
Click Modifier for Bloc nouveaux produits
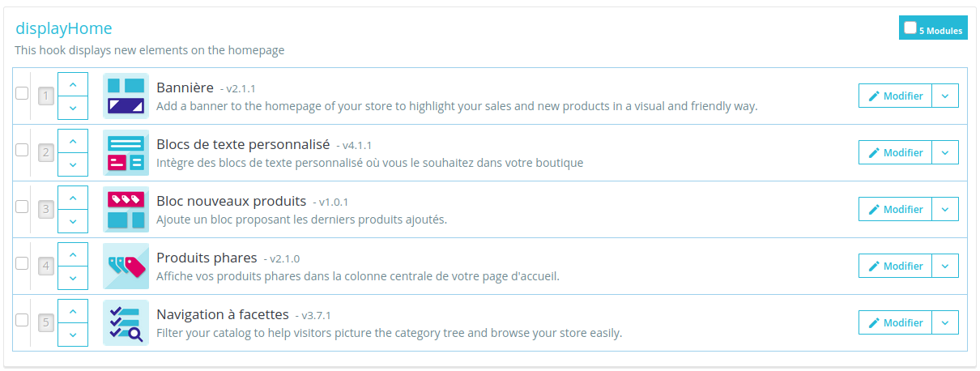tap(895, 209)
